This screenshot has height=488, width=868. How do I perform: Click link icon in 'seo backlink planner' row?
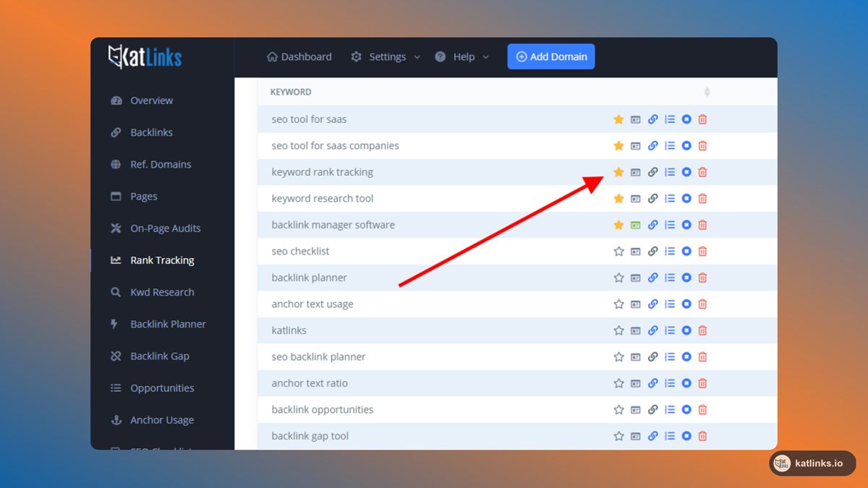tap(652, 356)
